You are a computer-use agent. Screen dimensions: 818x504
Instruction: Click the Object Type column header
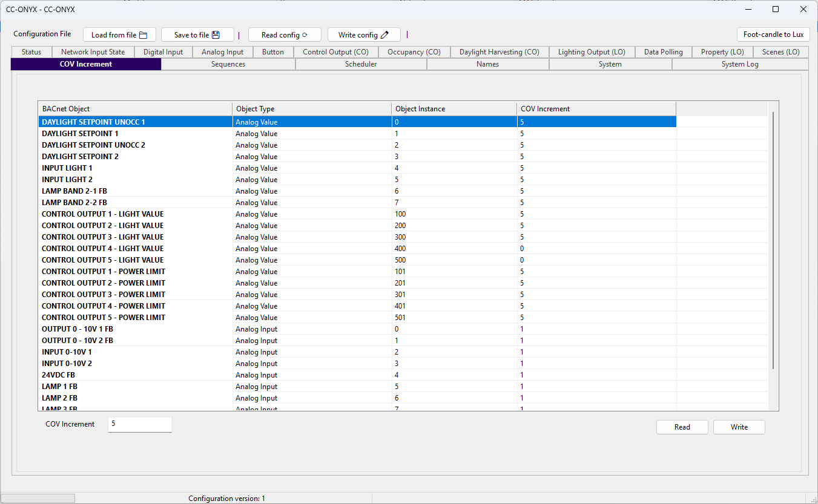tap(312, 109)
